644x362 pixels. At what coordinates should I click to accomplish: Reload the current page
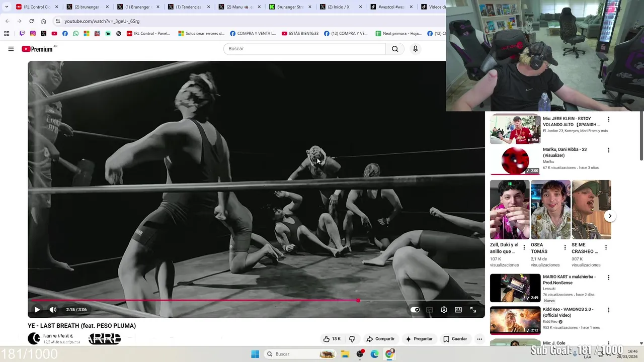[x=31, y=21]
